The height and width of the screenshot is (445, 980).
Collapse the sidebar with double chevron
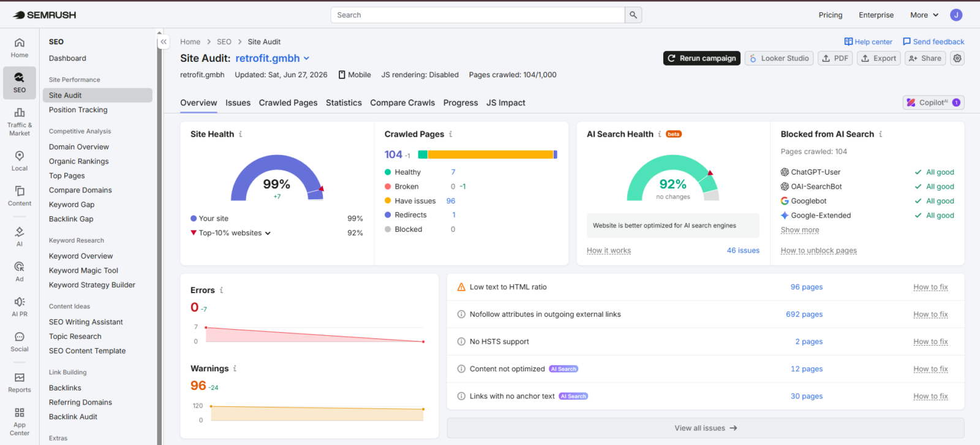pos(164,42)
